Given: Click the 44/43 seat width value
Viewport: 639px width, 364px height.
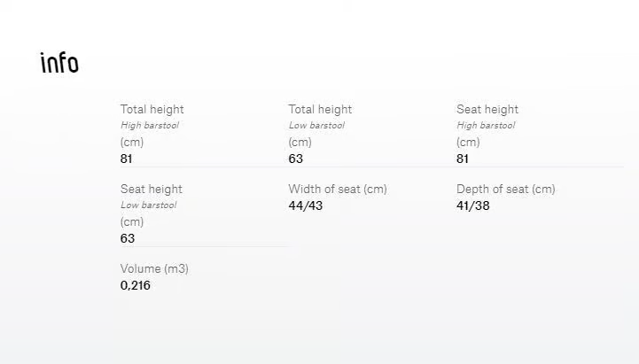Looking at the screenshot, I should (305, 205).
